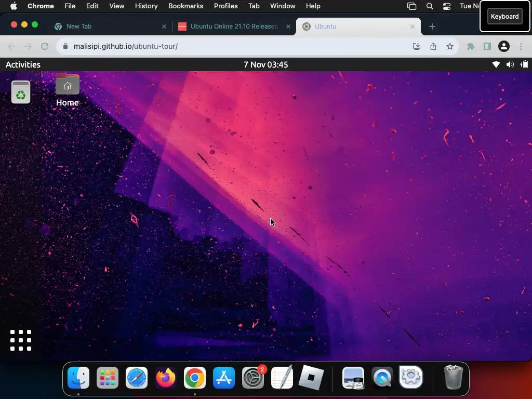Open App Store from the Dock
Viewport: 532px width, 399px height.
pyautogui.click(x=223, y=378)
